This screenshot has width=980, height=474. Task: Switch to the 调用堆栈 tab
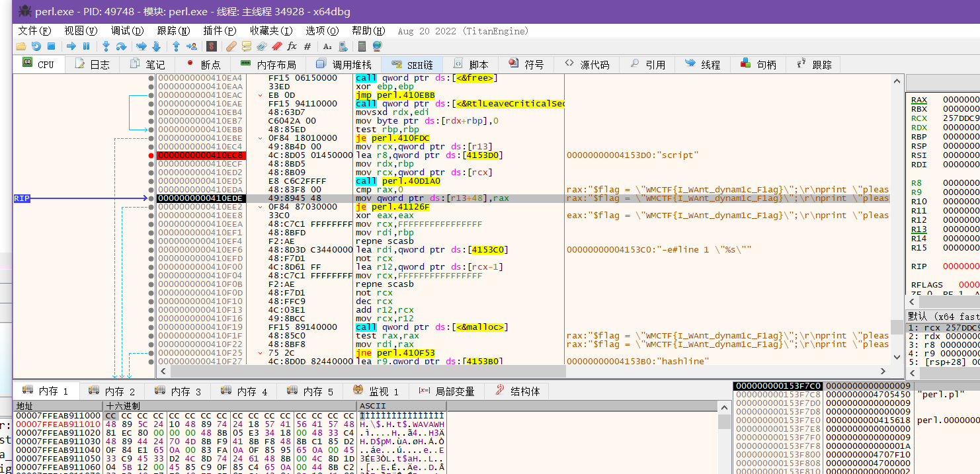[x=344, y=64]
